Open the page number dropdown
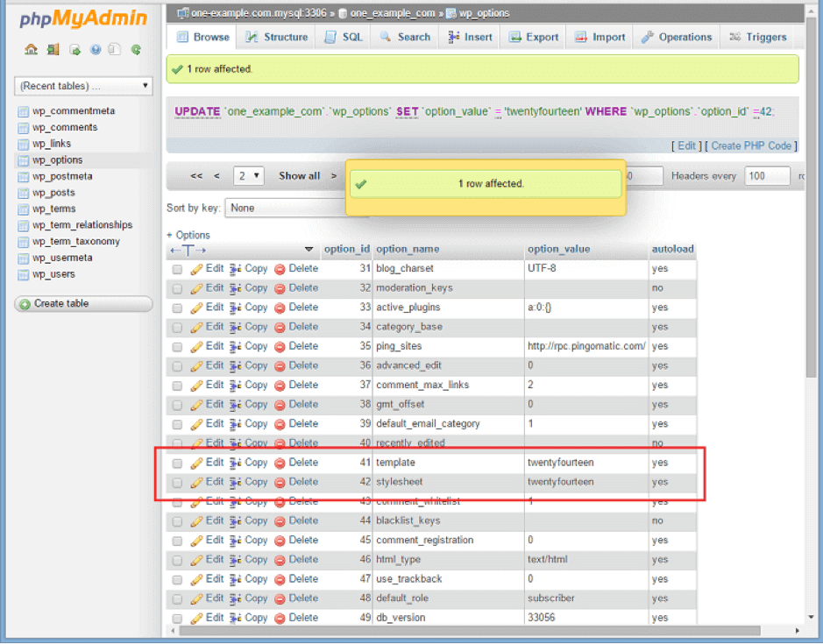The height and width of the screenshot is (644, 823). tap(248, 176)
